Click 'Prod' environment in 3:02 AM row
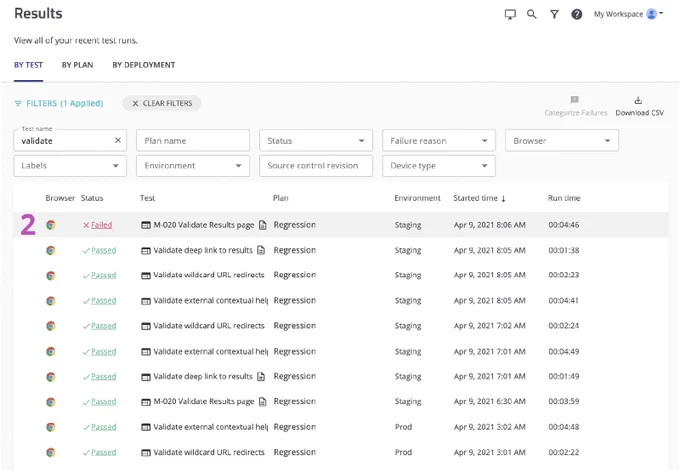The image size is (680, 473). coord(403,427)
